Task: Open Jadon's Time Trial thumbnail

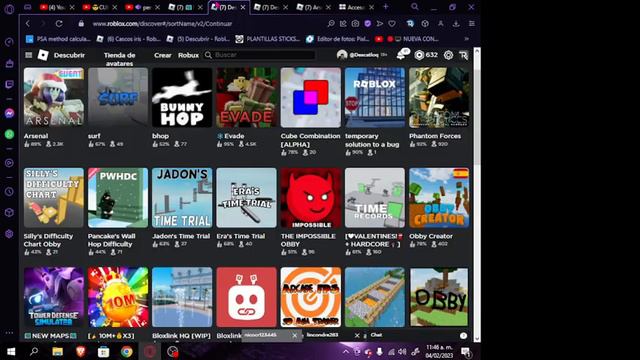Action: point(182,198)
